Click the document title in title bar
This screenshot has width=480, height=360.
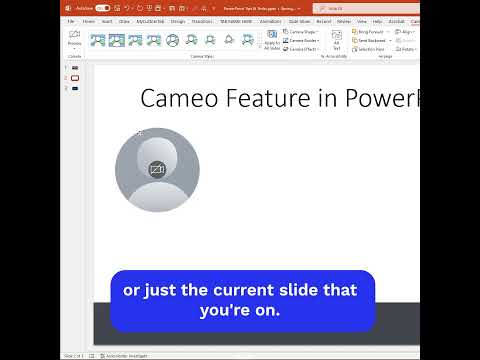pyautogui.click(x=259, y=8)
